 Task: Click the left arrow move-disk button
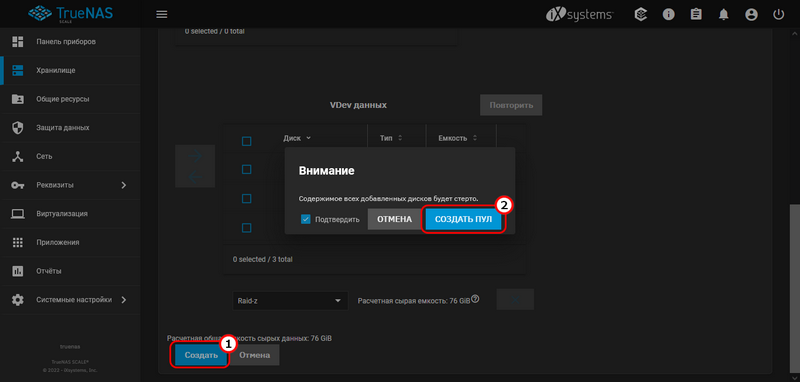[195, 177]
